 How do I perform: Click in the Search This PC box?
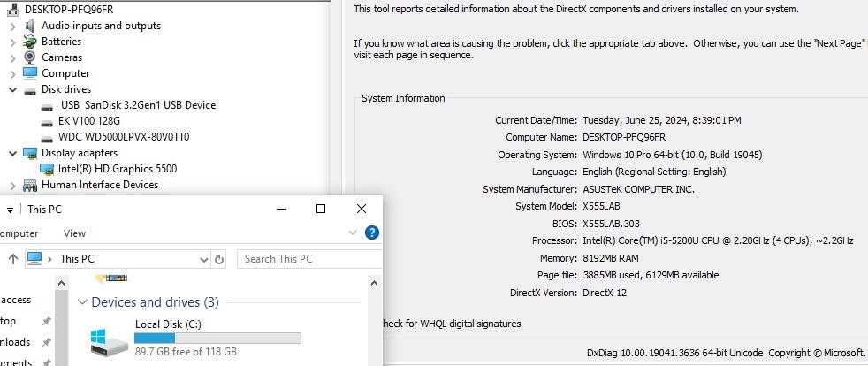click(301, 259)
